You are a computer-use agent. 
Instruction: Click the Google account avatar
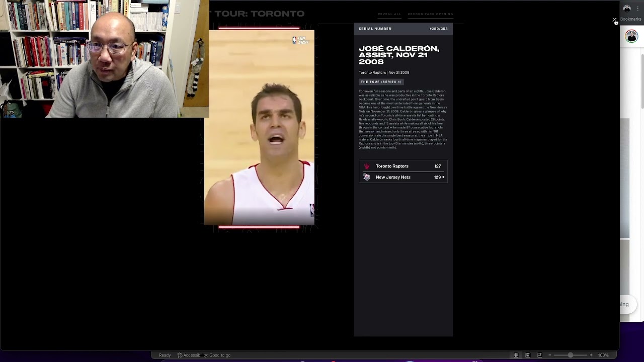[x=631, y=36]
